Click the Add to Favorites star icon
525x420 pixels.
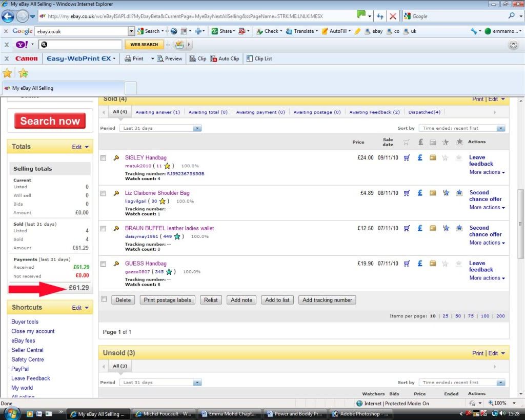(23, 73)
